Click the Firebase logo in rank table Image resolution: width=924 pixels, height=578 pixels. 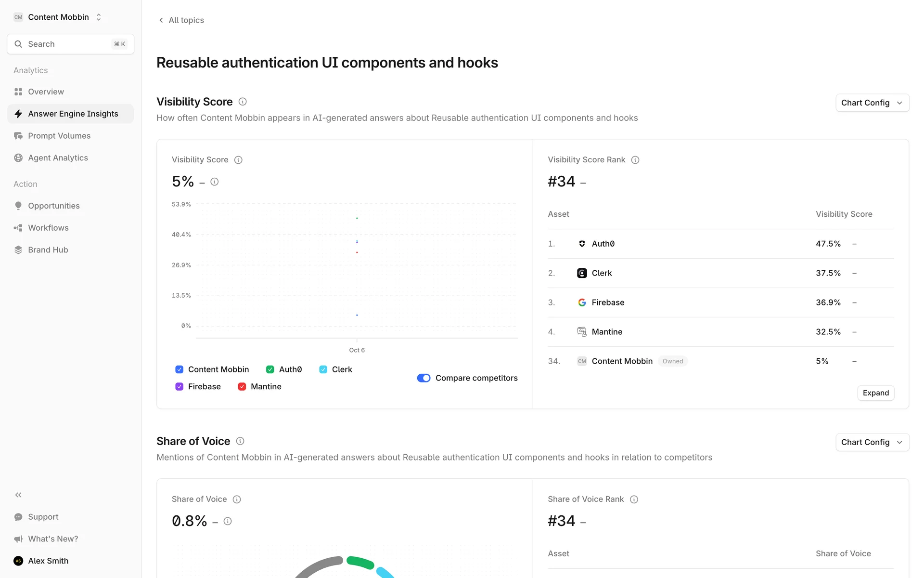point(582,302)
